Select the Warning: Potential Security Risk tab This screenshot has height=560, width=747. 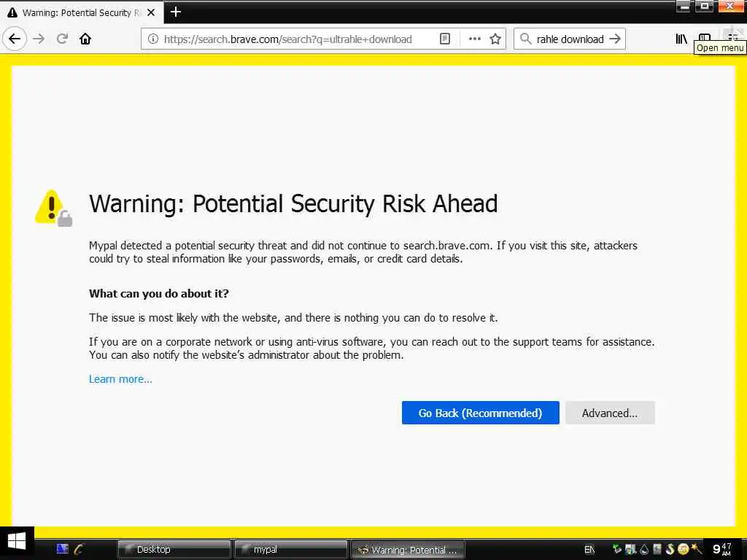(82, 12)
